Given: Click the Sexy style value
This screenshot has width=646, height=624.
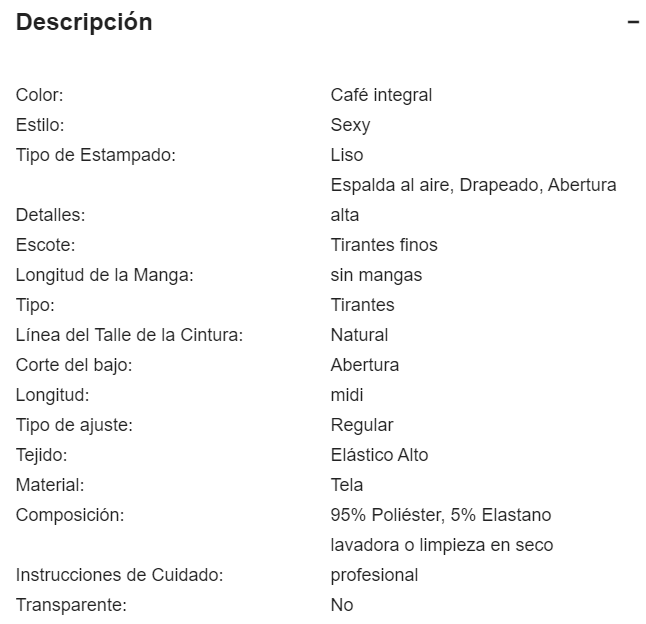Looking at the screenshot, I should (350, 125).
